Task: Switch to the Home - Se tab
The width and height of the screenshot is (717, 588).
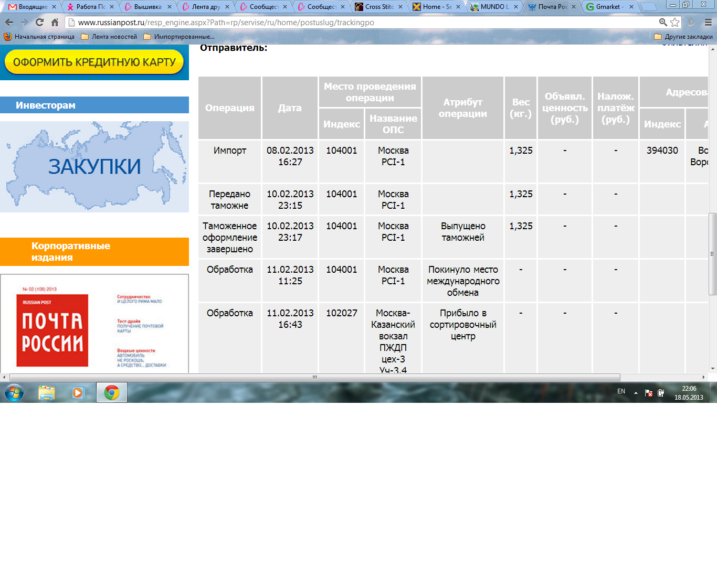Action: coord(436,7)
